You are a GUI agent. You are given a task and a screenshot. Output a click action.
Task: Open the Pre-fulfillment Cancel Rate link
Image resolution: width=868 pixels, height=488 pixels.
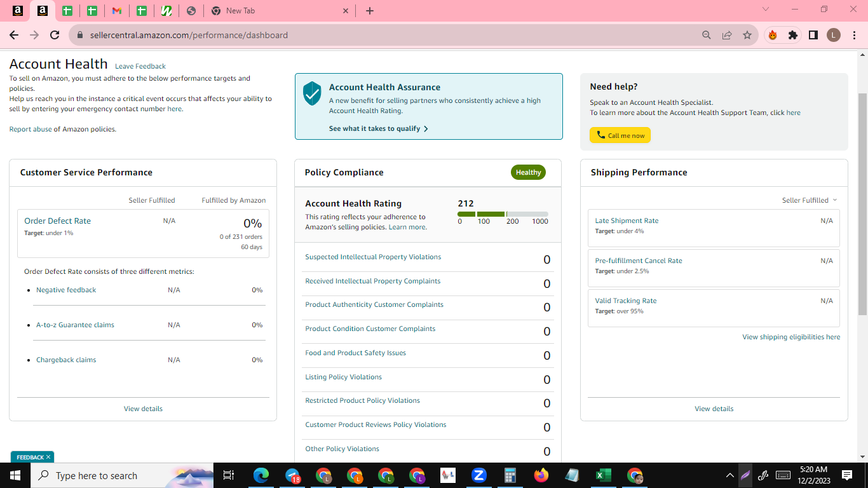pos(639,261)
